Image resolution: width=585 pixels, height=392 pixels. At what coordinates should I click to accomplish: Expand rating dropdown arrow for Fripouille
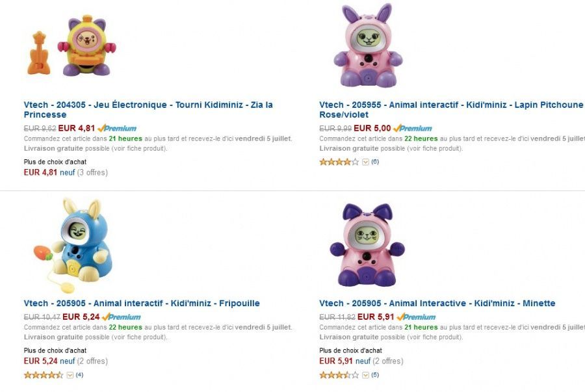click(70, 375)
